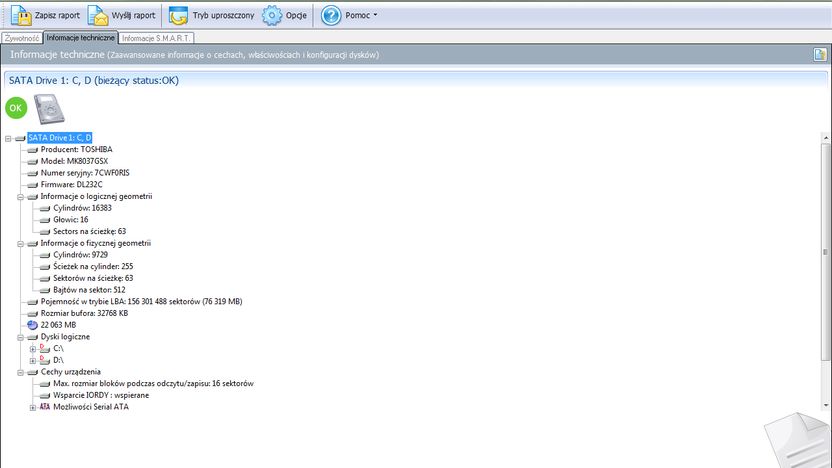The height and width of the screenshot is (468, 832).
Task: Click the icon beside Numer seryjny row
Action: coord(32,173)
